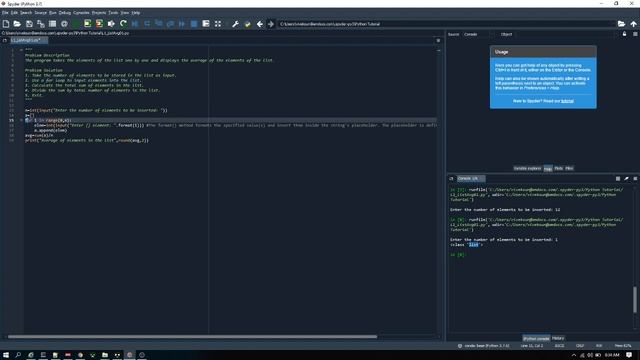Browse for a working directory folder
The width and height of the screenshot is (640, 360).
coord(621,24)
